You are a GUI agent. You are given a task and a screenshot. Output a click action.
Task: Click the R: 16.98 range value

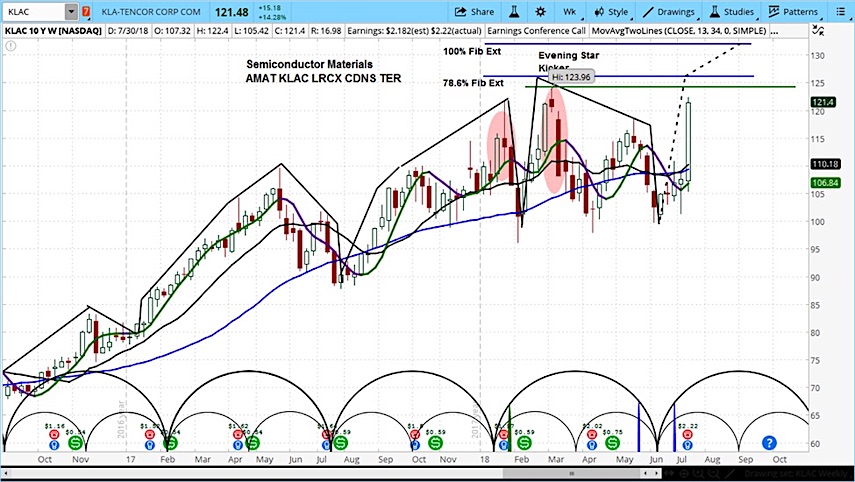(x=326, y=31)
